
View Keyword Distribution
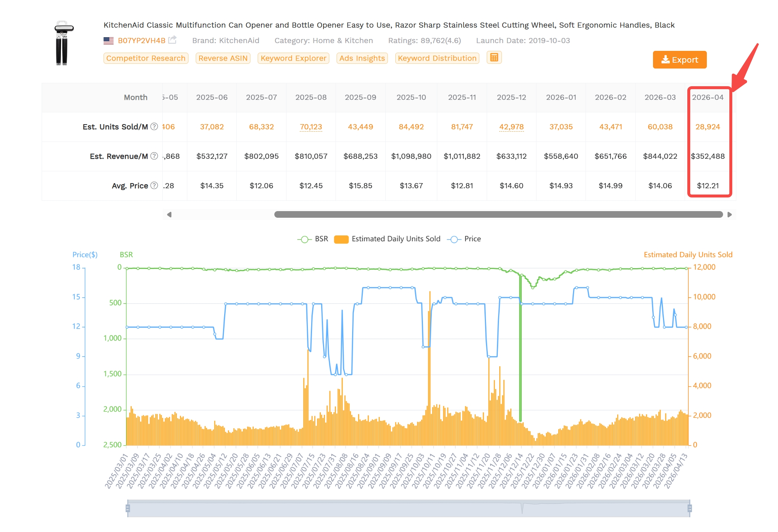(437, 58)
